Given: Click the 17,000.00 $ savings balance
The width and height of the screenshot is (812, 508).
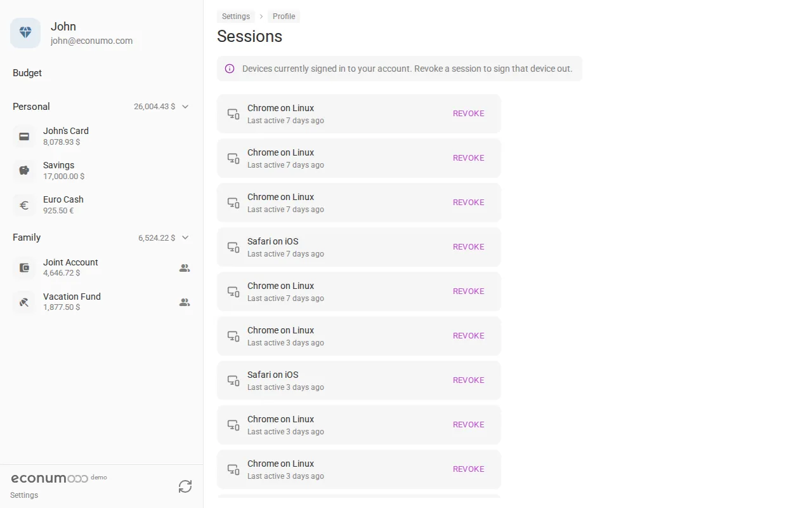Looking at the screenshot, I should (x=63, y=177).
